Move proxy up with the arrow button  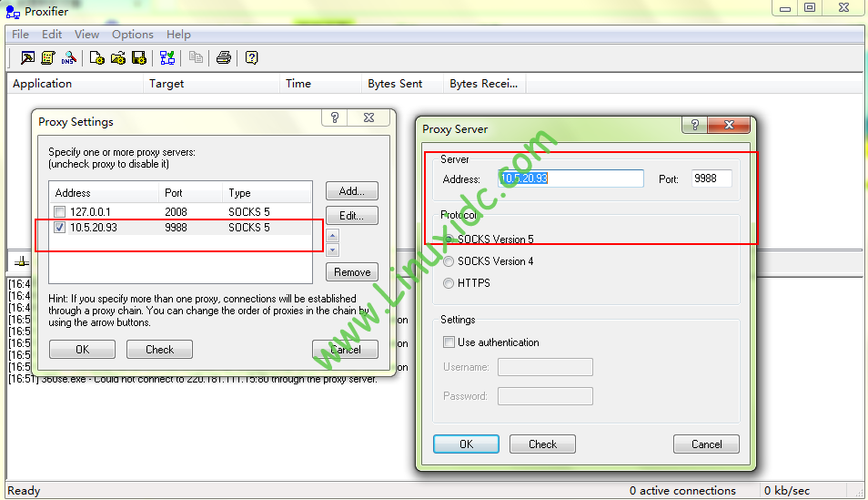tap(332, 235)
